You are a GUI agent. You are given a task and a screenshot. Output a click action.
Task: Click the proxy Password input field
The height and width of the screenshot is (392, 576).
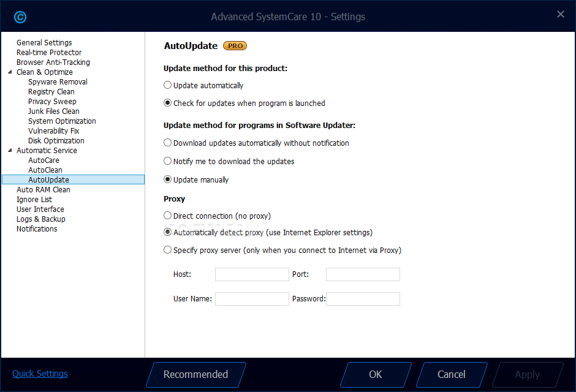(363, 299)
